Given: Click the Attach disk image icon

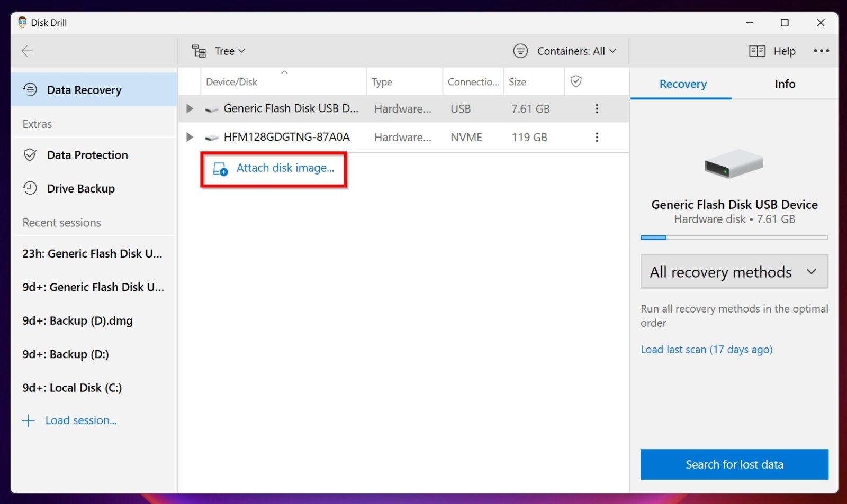Looking at the screenshot, I should [219, 169].
